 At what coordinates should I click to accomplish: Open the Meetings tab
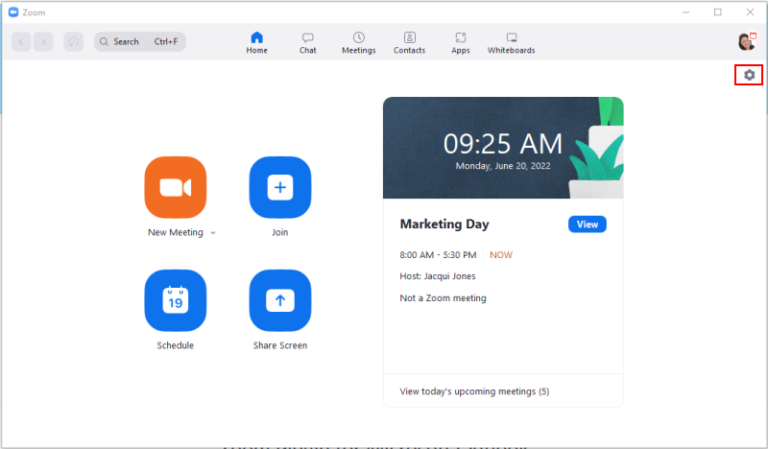pyautogui.click(x=359, y=42)
